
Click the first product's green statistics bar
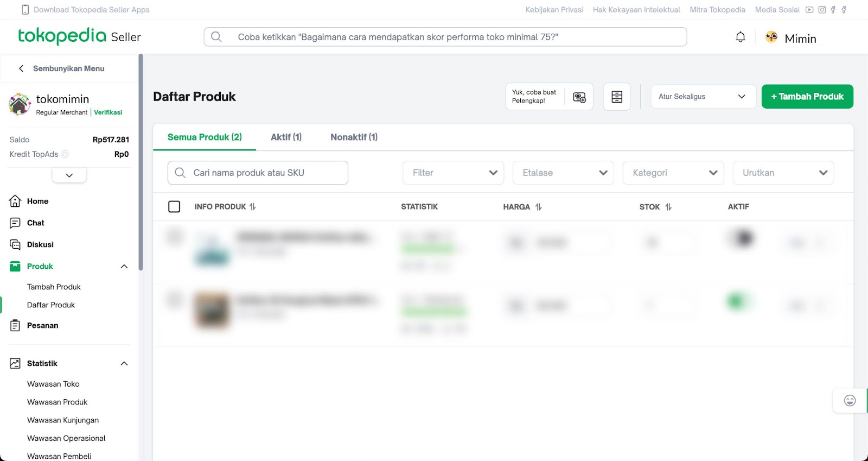pyautogui.click(x=429, y=249)
